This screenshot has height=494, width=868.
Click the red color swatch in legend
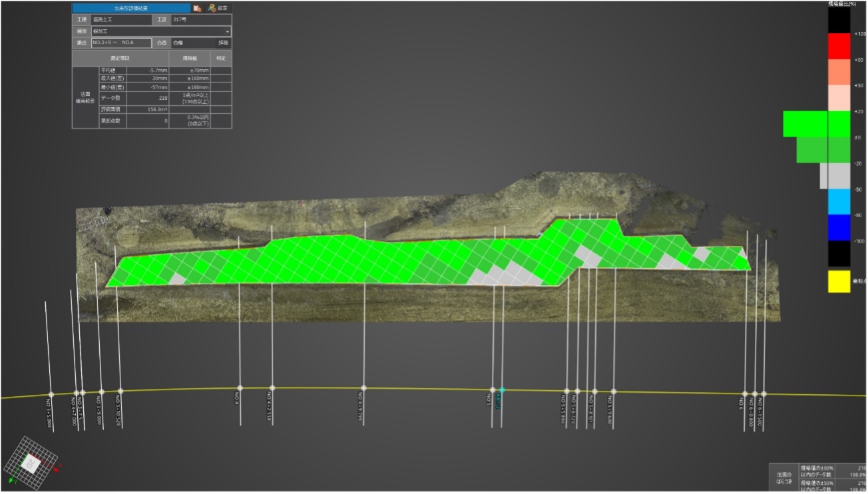pyautogui.click(x=839, y=45)
